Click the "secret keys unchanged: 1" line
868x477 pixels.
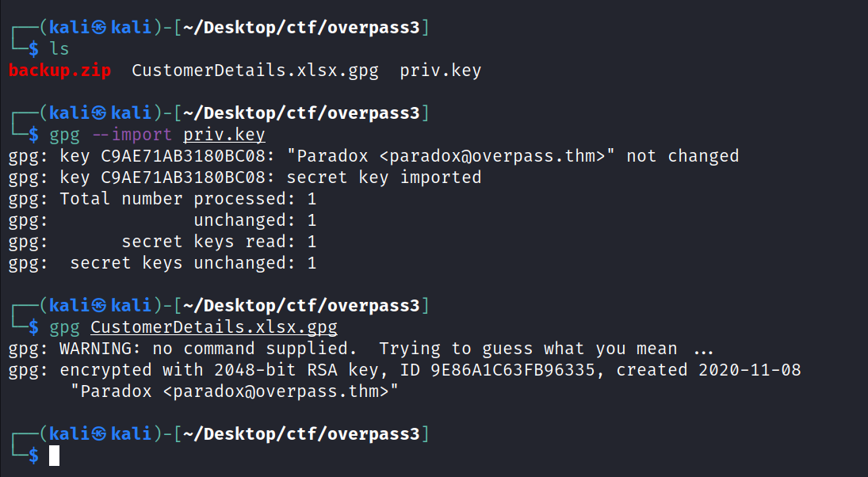pyautogui.click(x=193, y=263)
